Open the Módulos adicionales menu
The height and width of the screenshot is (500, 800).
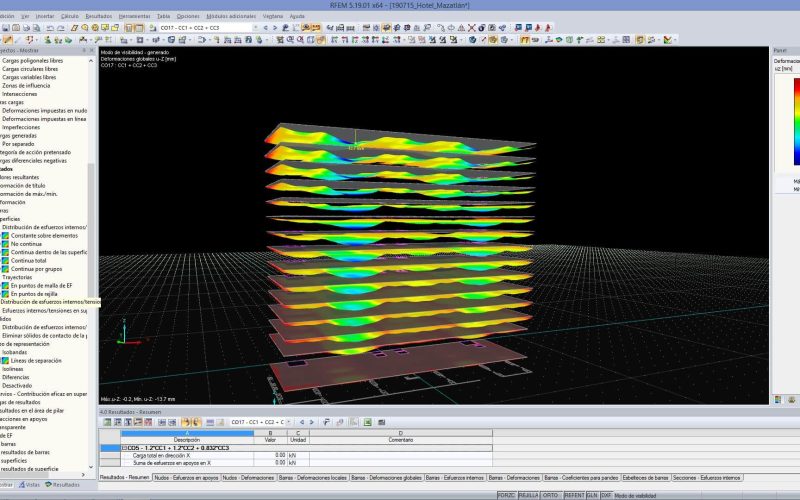tap(231, 16)
